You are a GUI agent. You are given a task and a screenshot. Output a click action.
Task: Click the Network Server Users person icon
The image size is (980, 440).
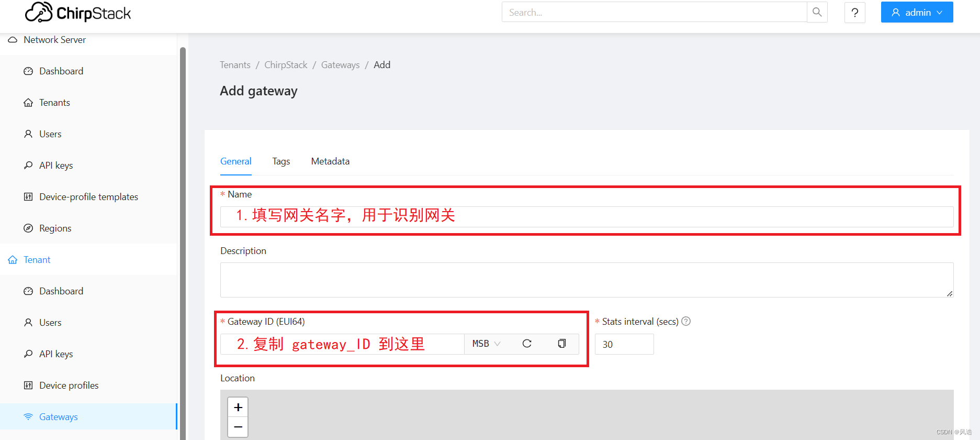[x=28, y=134]
